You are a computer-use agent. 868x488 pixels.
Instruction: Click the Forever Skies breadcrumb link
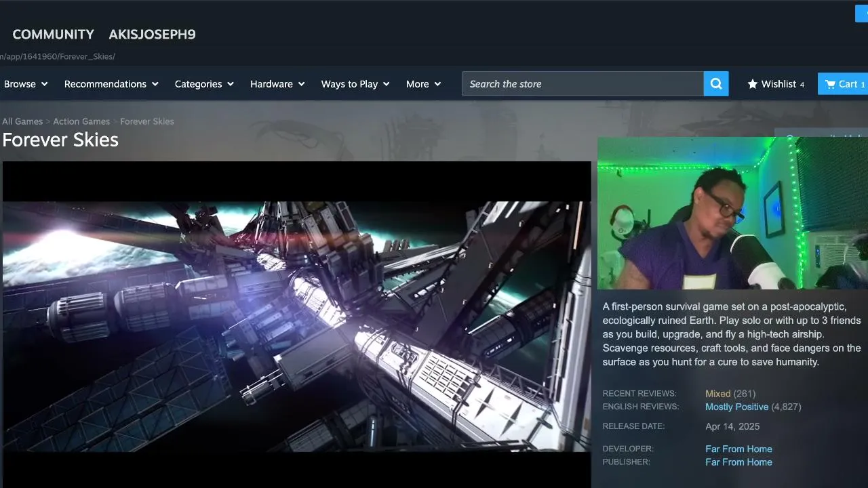coord(147,121)
